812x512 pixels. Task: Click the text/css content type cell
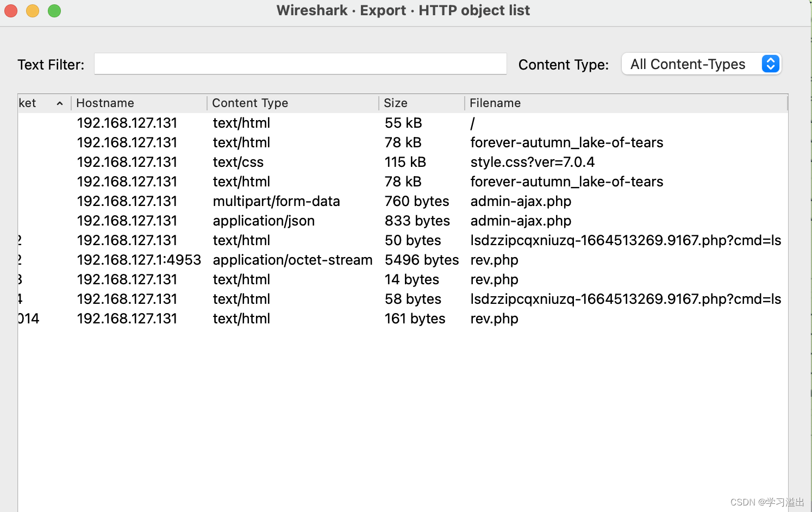point(238,162)
